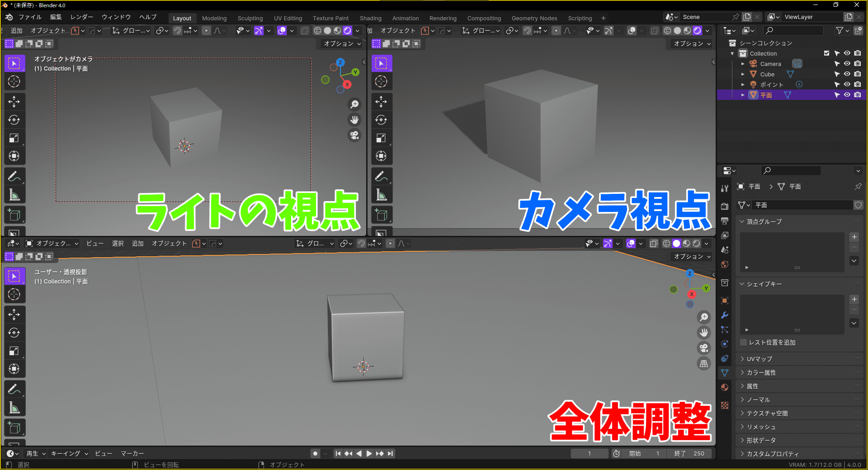868x470 pixels.
Task: Click zoom magnifier in bottom viewport
Action: 704,317
